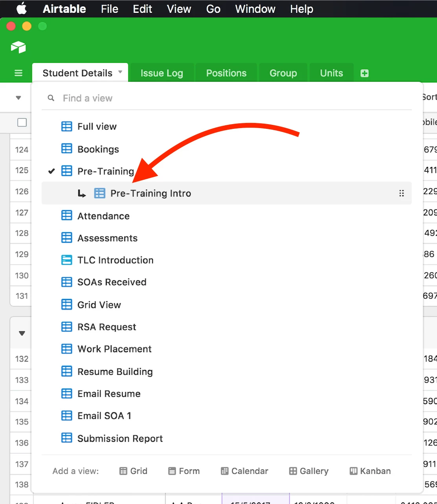Click the Work Placement grid icon
437x504 pixels.
pos(67,349)
